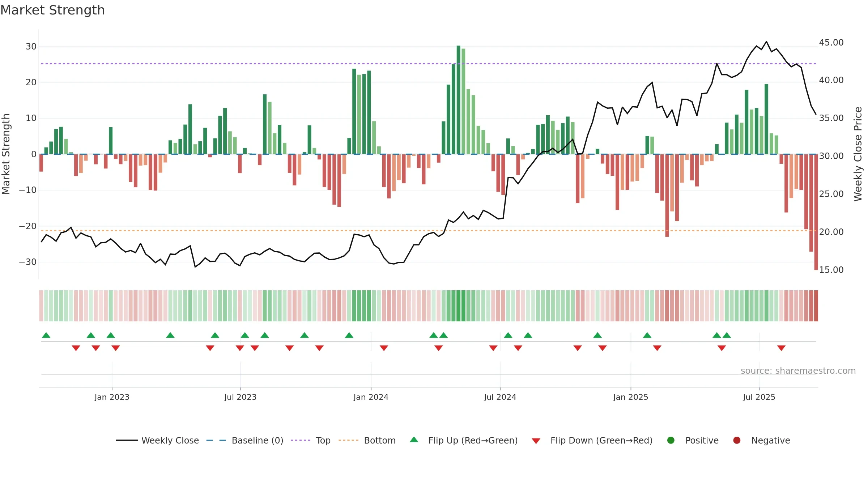Screen dimensions: 868x488
Task: Click the Market Strength chart title
Action: [52, 10]
